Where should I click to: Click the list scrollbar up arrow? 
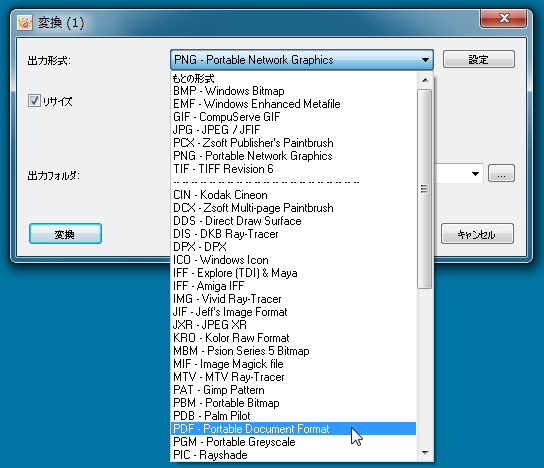pyautogui.click(x=425, y=80)
